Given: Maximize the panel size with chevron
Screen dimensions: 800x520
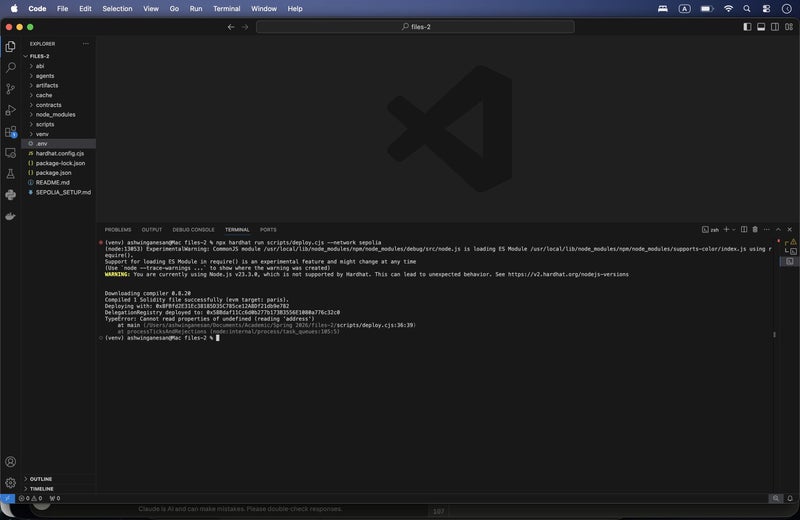Looking at the screenshot, I should pos(778,230).
